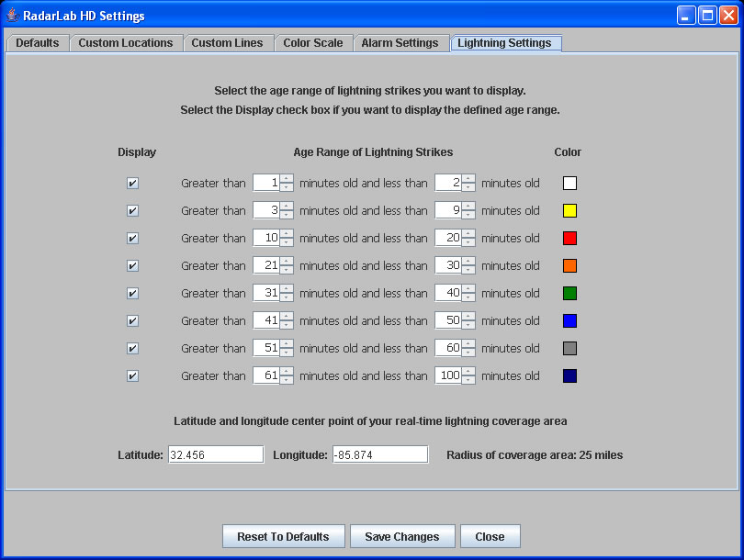The height and width of the screenshot is (560, 744).
Task: Change the yellow color swatch for 3–9 minutes
Action: (x=569, y=210)
